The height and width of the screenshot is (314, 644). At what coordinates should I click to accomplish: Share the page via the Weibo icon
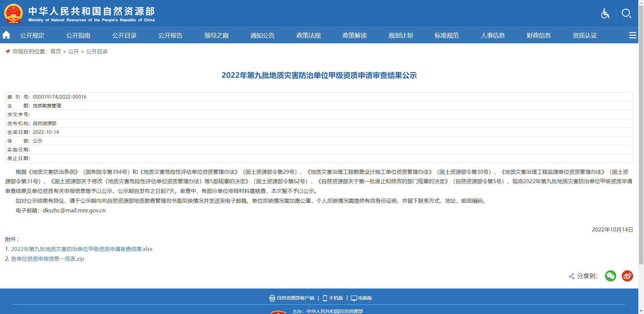(x=627, y=276)
